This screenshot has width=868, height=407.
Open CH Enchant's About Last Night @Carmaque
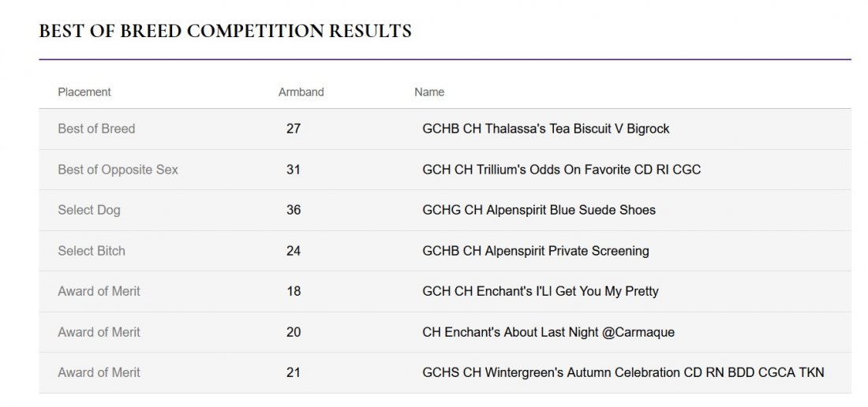pyautogui.click(x=548, y=332)
